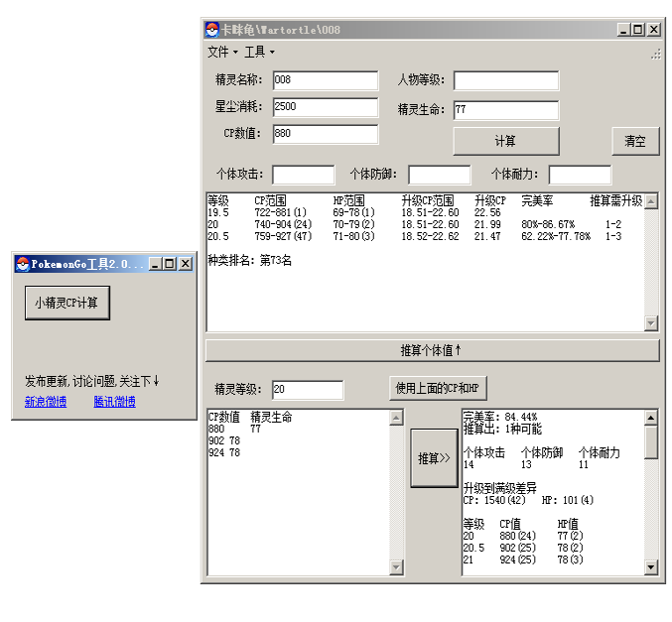Close the PokemonGo工具2.0 window
Screen dimensions: 672x622
coord(186,264)
